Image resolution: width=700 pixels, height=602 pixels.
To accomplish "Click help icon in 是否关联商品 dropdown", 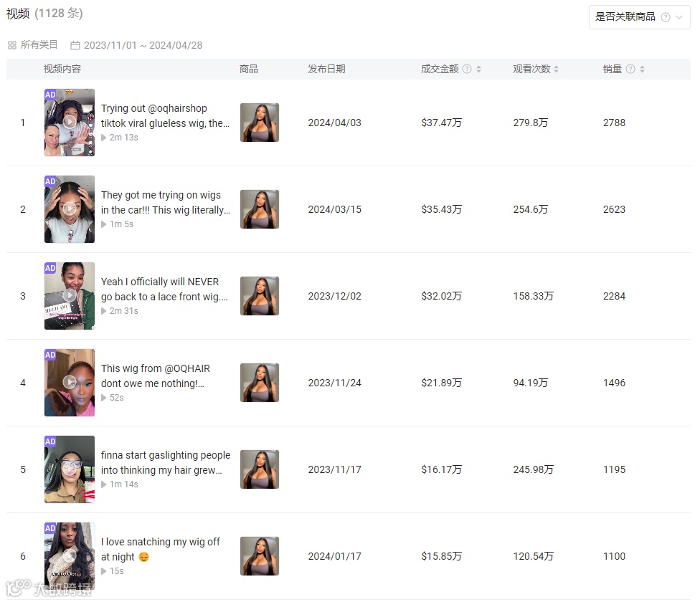I will point(665,17).
